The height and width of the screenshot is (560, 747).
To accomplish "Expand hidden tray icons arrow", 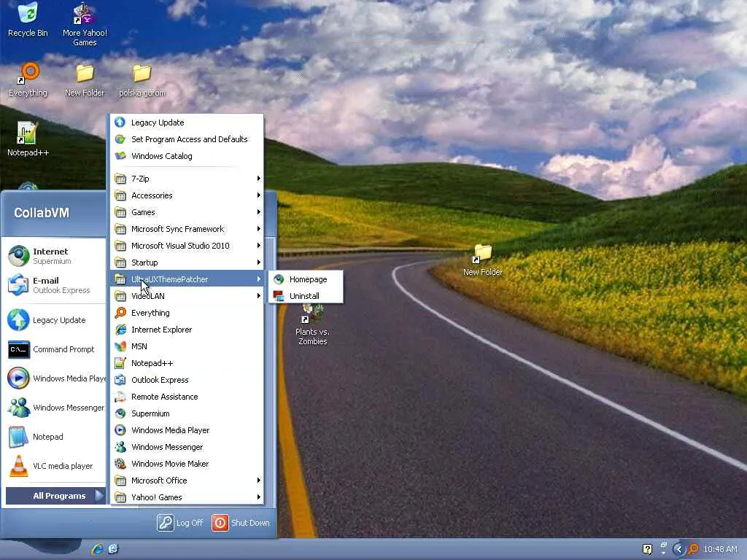I will click(679, 549).
